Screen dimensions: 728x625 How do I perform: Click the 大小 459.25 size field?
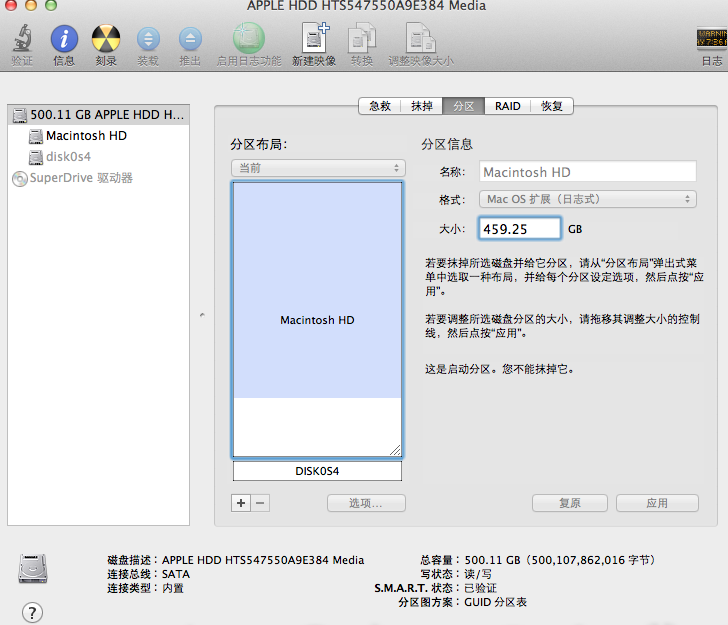520,228
